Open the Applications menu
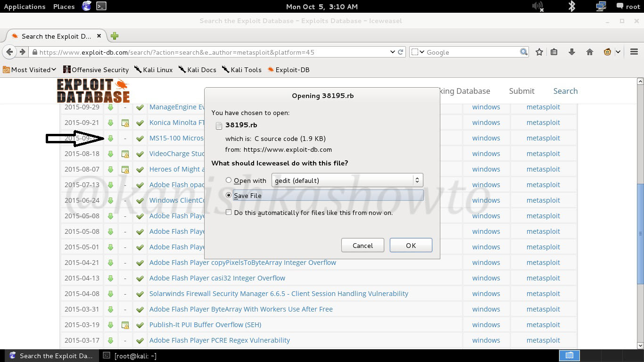644x362 pixels. coord(25,6)
